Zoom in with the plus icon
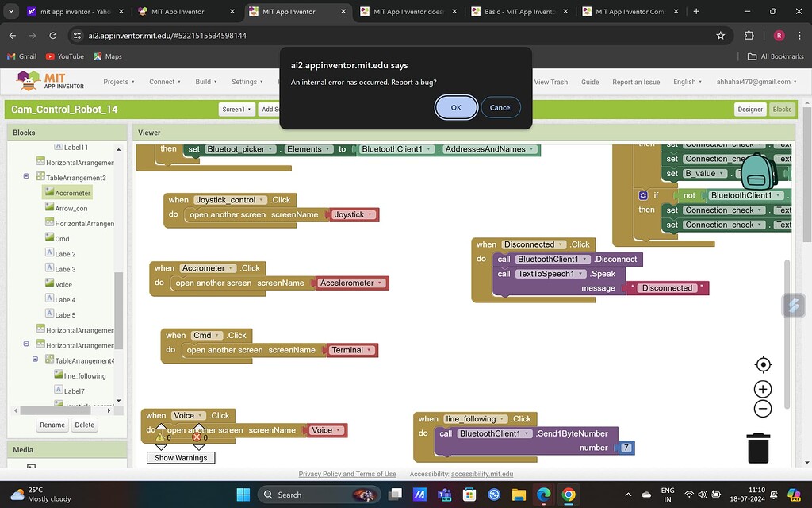The image size is (812, 508). 763,389
